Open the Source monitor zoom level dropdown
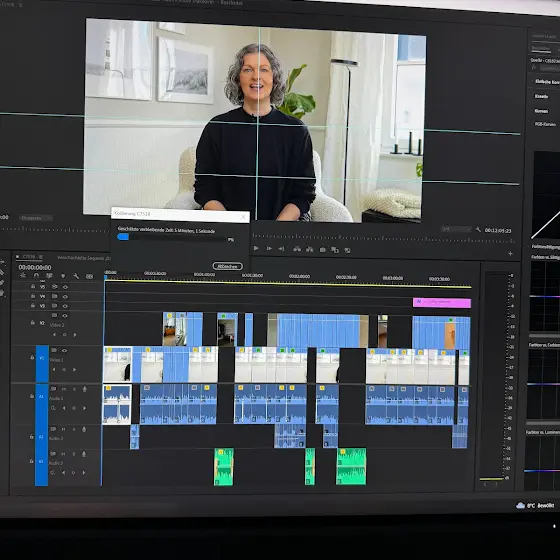560x560 pixels. (36, 218)
